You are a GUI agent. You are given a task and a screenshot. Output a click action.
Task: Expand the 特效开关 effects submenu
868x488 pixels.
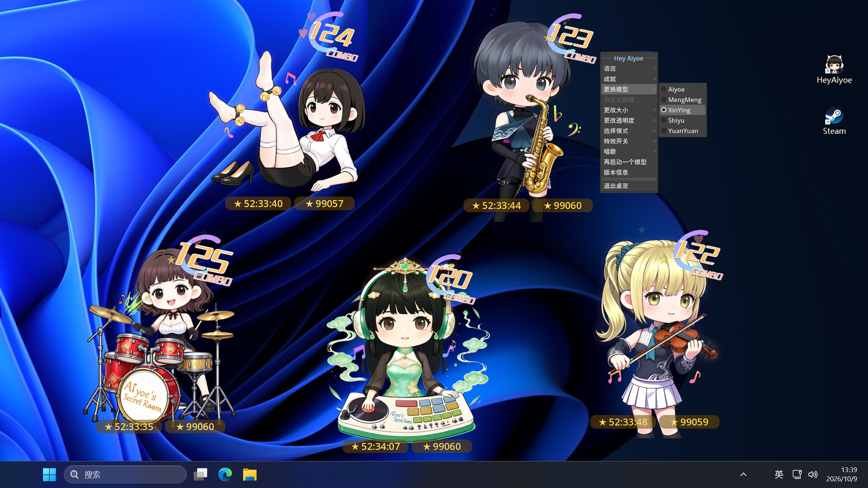coord(629,141)
